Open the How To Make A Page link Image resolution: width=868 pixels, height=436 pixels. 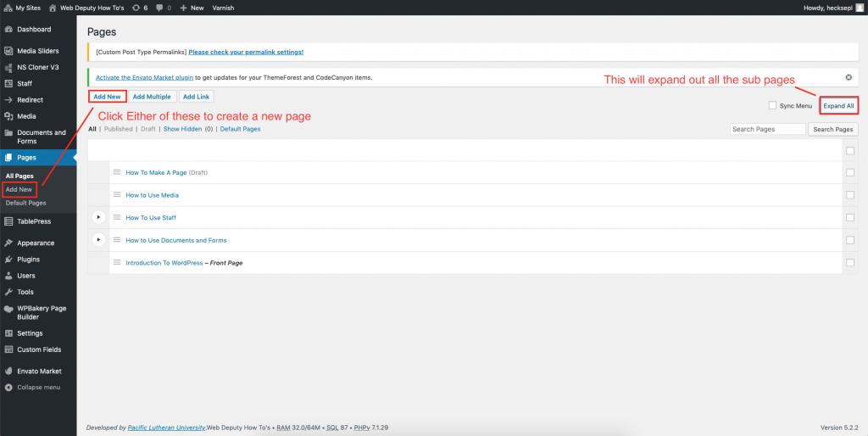pyautogui.click(x=156, y=172)
